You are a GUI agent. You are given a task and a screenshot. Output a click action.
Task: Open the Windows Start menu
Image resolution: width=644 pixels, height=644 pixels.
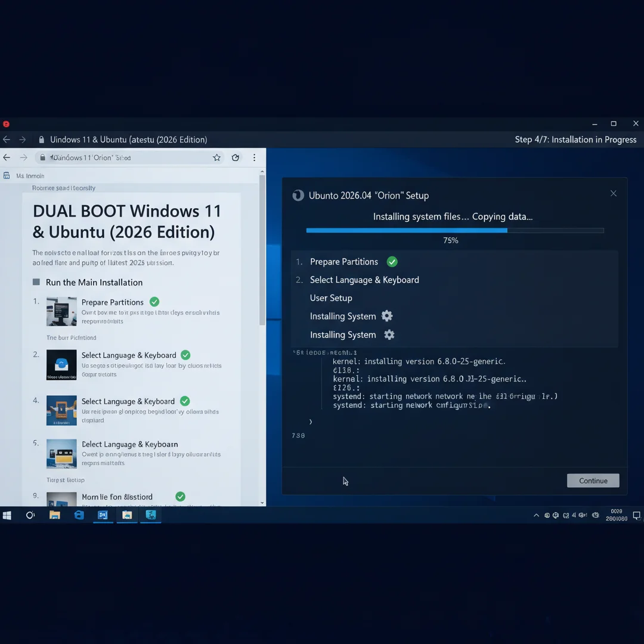(7, 515)
